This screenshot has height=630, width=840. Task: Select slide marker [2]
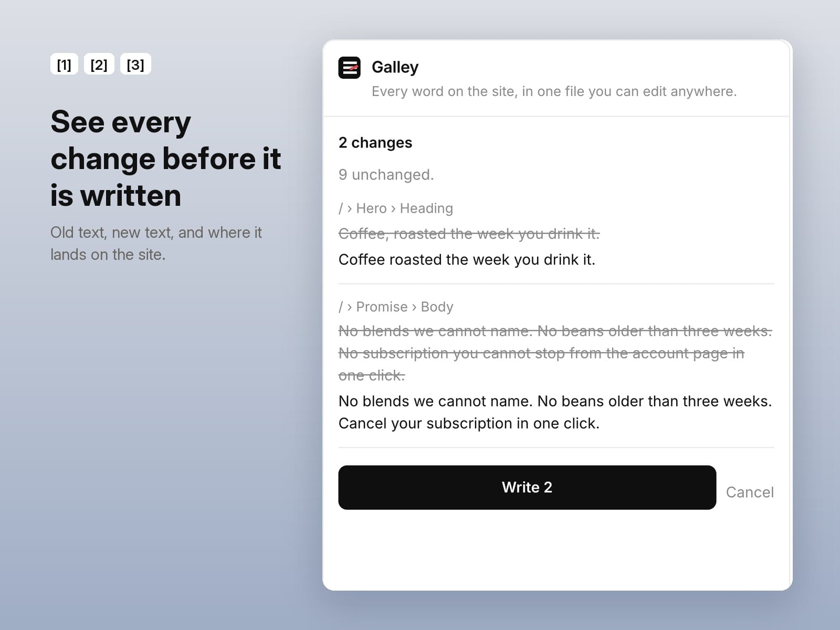point(99,64)
